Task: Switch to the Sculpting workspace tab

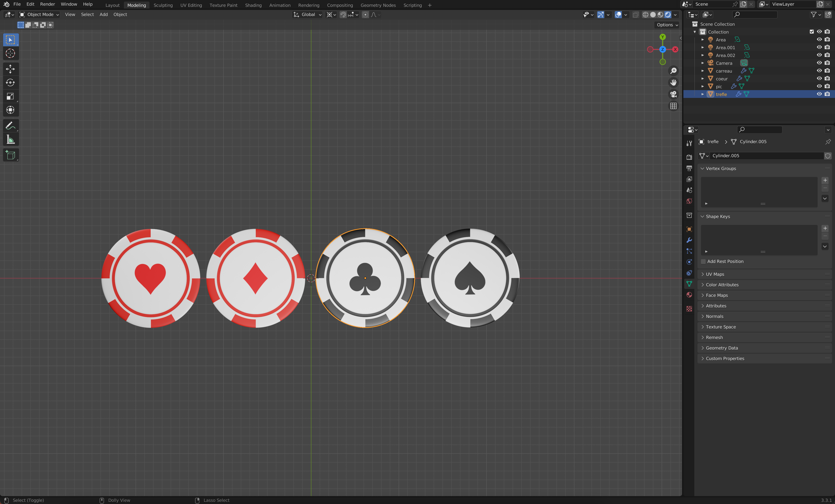Action: pos(163,5)
